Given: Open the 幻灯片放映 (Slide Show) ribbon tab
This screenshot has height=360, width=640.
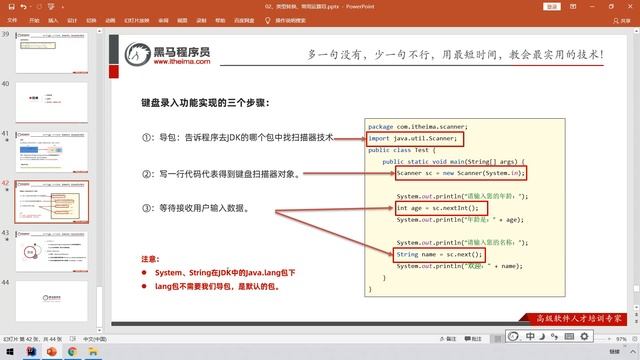Looking at the screenshot, I should click(x=137, y=20).
